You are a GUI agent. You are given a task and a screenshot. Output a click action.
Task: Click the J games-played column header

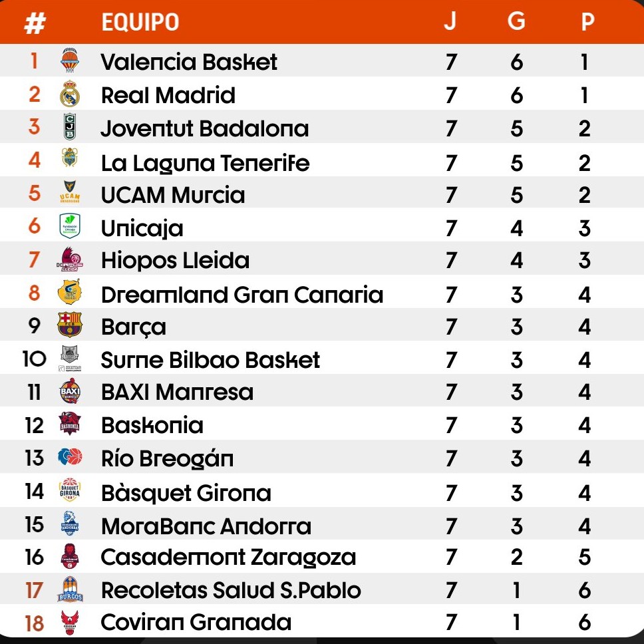(450, 22)
